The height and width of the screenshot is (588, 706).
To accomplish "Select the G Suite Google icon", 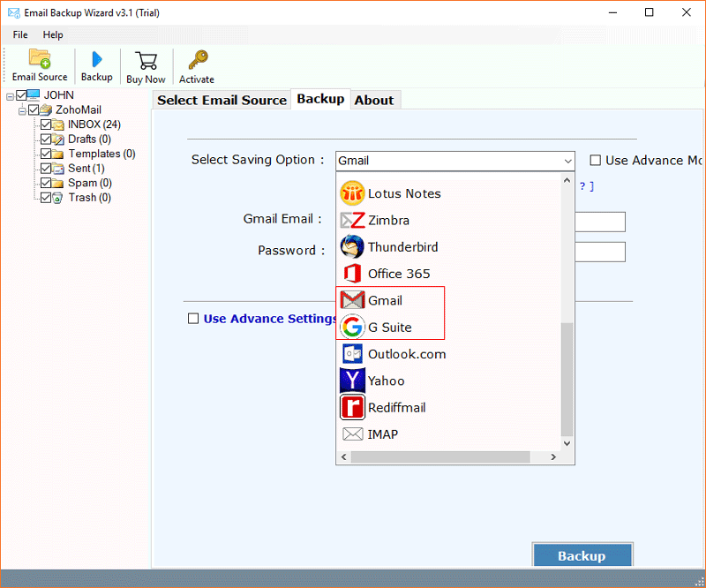I will click(352, 327).
